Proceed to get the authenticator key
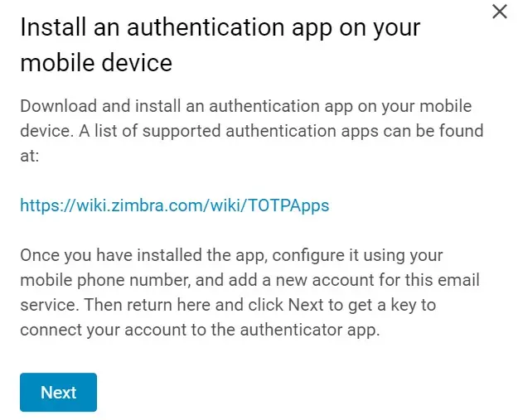This screenshot has width=518, height=420. (59, 393)
